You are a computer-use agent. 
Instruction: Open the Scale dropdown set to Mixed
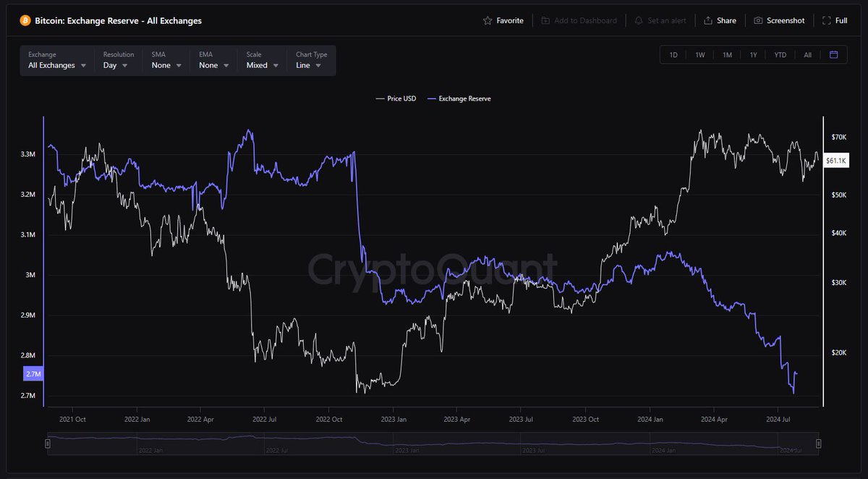[263, 60]
